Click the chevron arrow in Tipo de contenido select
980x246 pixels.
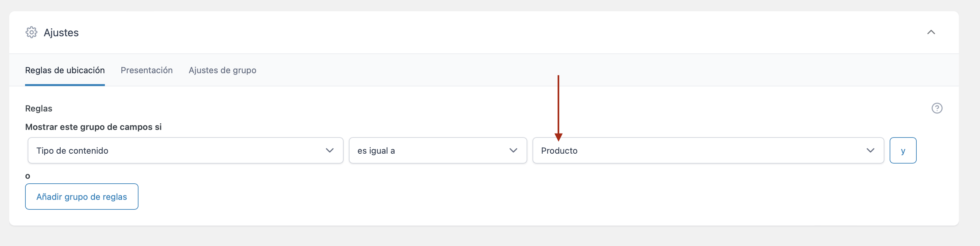[x=329, y=151]
